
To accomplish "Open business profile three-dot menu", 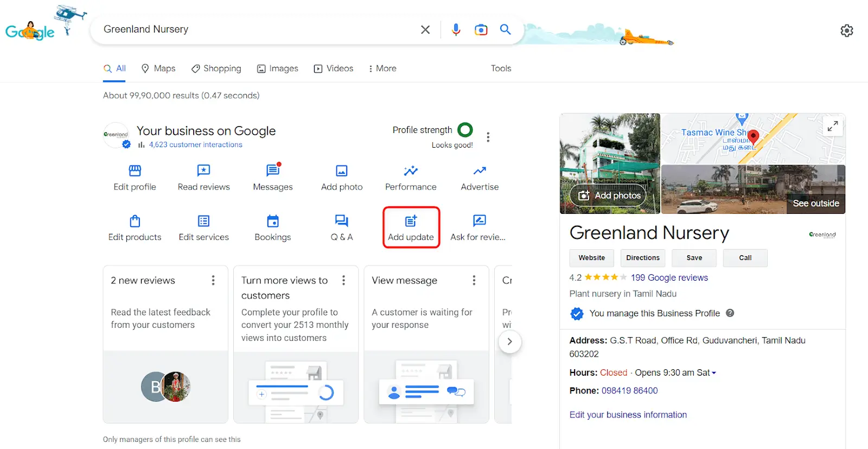I will pyautogui.click(x=488, y=137).
